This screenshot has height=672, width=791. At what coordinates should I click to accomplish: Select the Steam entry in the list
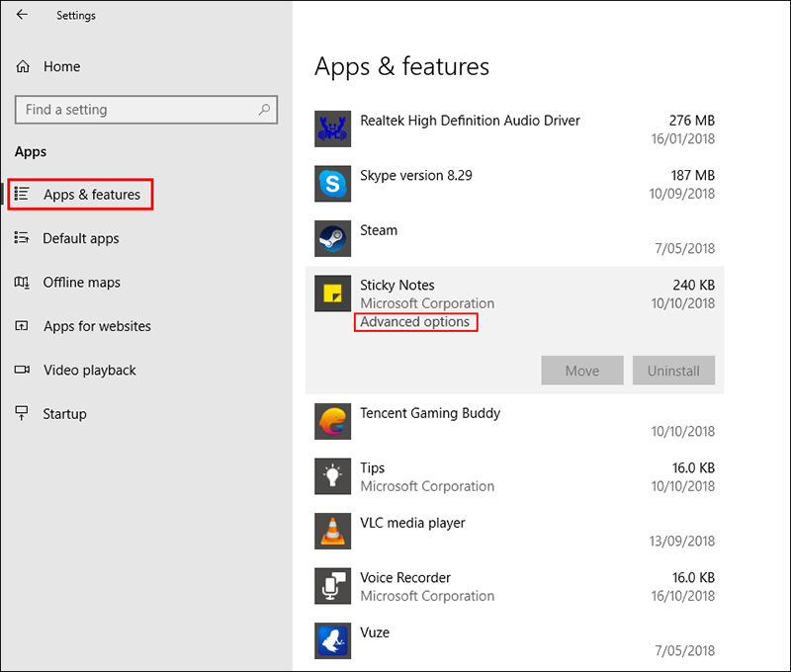coord(514,239)
